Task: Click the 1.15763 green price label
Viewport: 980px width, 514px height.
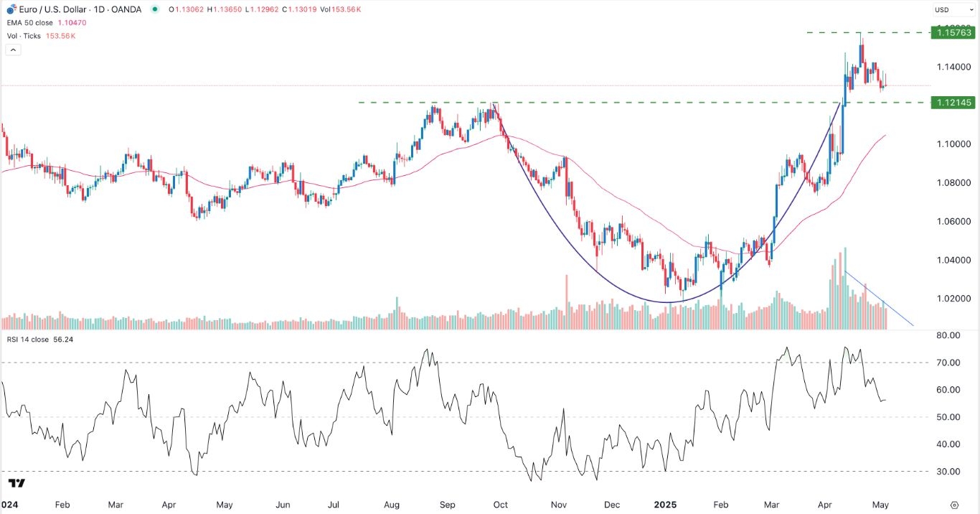Action: (953, 32)
